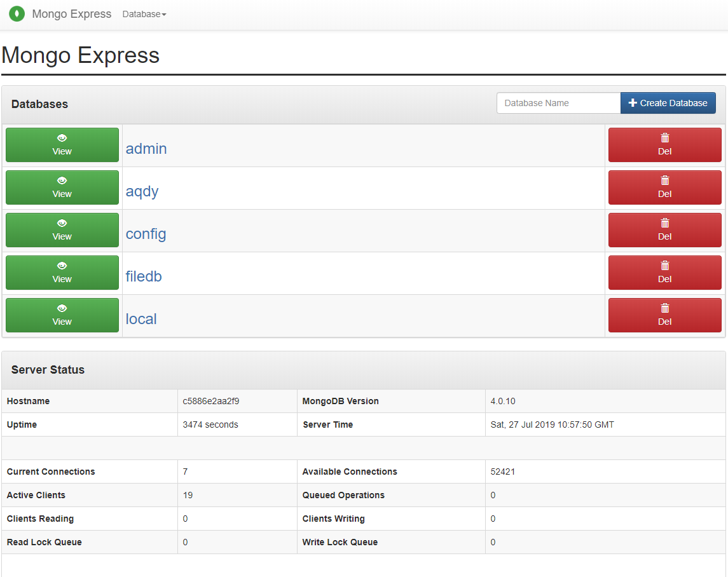
Task: Select server time Sat, 27 Jul 2019 value
Action: point(552,424)
